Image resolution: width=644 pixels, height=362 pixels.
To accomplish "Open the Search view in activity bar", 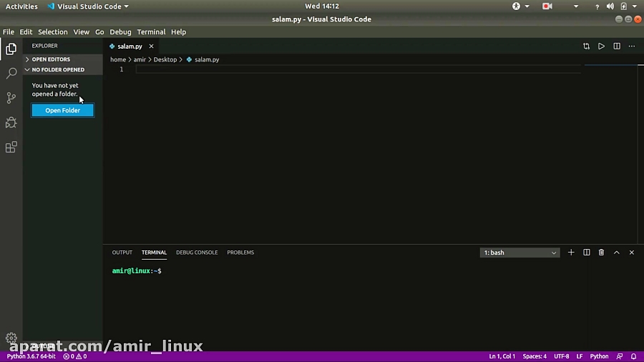I will 11,73.
